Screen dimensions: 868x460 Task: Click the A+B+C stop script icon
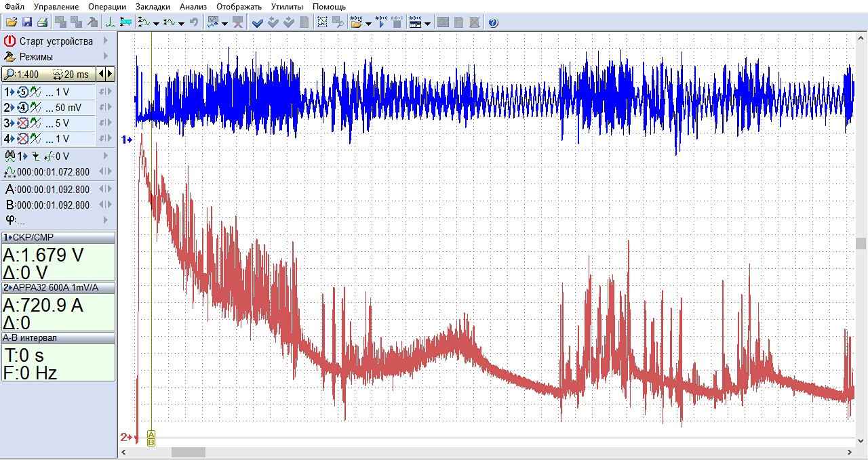397,22
